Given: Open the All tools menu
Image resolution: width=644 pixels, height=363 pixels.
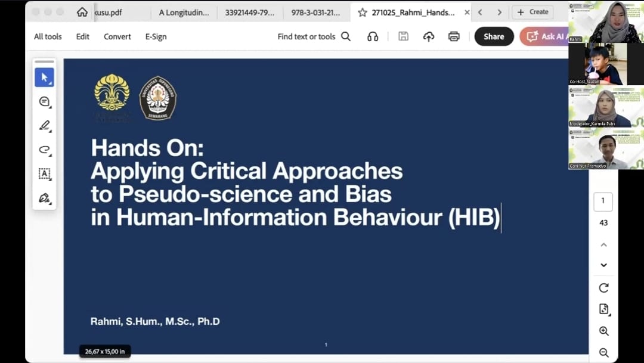Looking at the screenshot, I should coord(48,36).
